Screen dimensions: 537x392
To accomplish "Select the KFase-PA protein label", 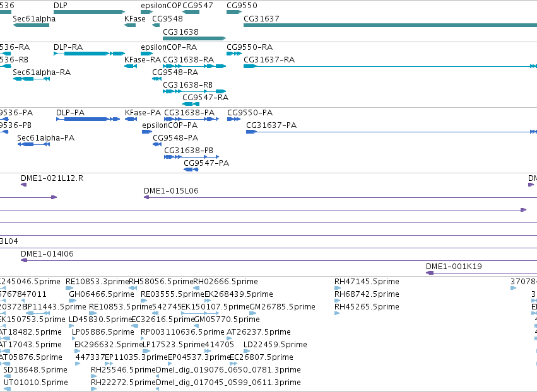I will coord(143,113).
